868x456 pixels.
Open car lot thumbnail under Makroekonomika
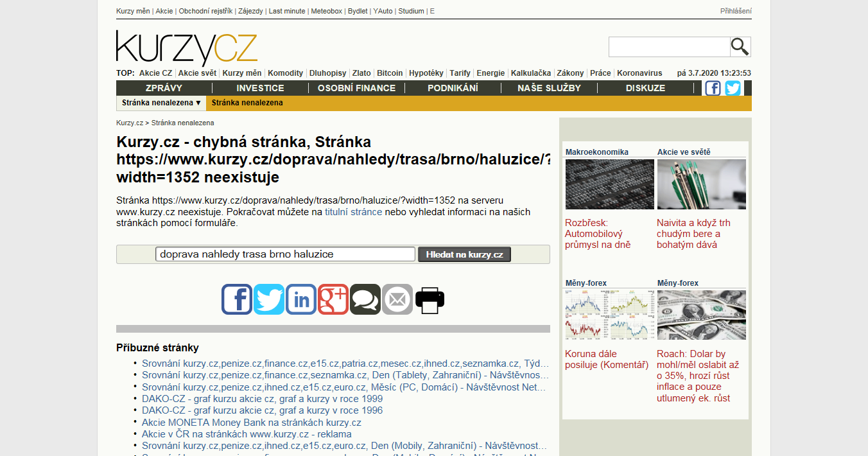[x=610, y=184]
